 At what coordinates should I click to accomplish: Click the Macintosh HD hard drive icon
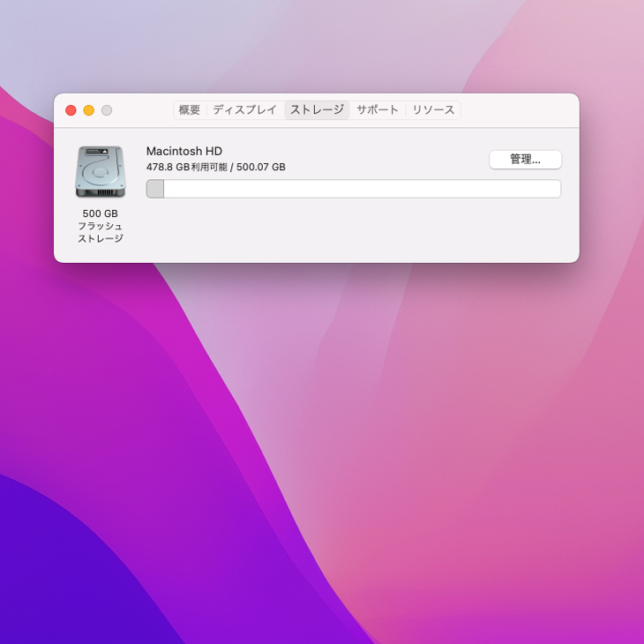100,172
